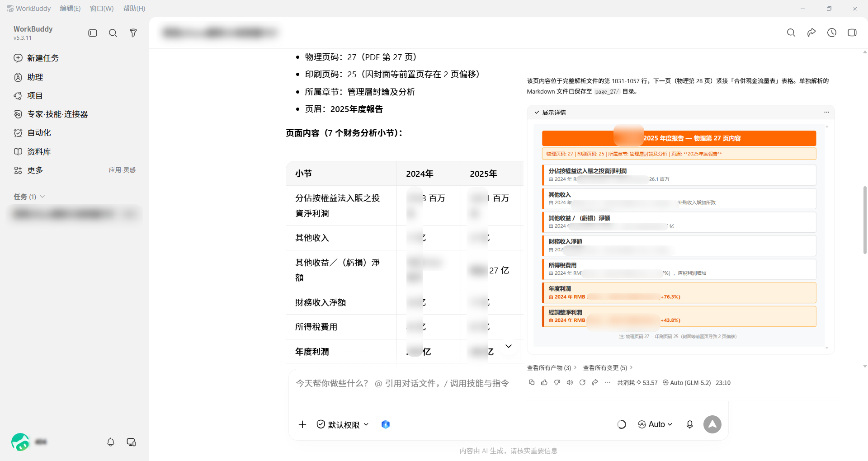The height and width of the screenshot is (461, 868).
Task: Start voice input with microphone icon
Action: pyautogui.click(x=690, y=424)
